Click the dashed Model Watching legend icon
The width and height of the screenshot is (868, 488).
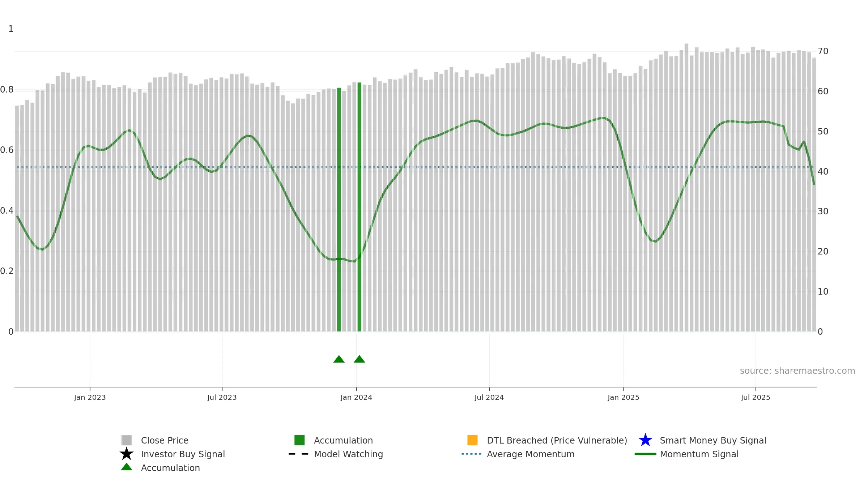pyautogui.click(x=299, y=454)
